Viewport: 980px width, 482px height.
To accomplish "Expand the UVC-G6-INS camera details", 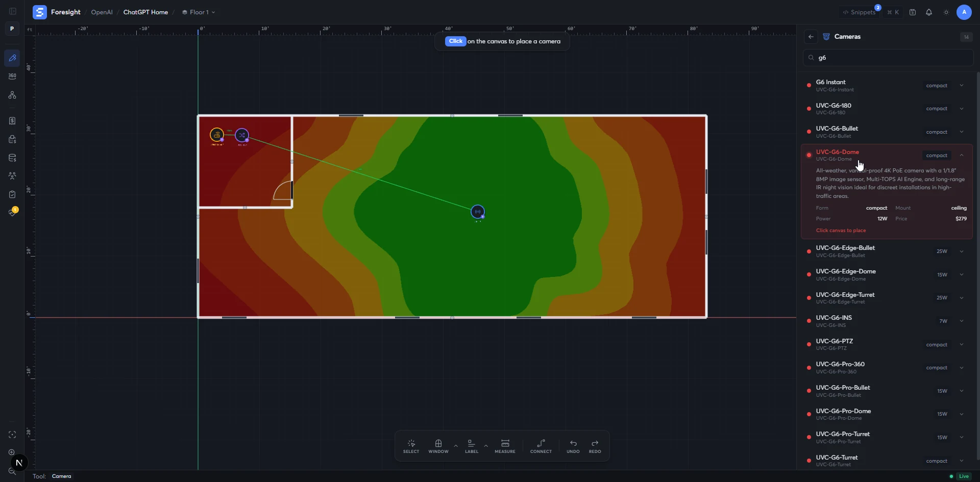I will click(962, 321).
